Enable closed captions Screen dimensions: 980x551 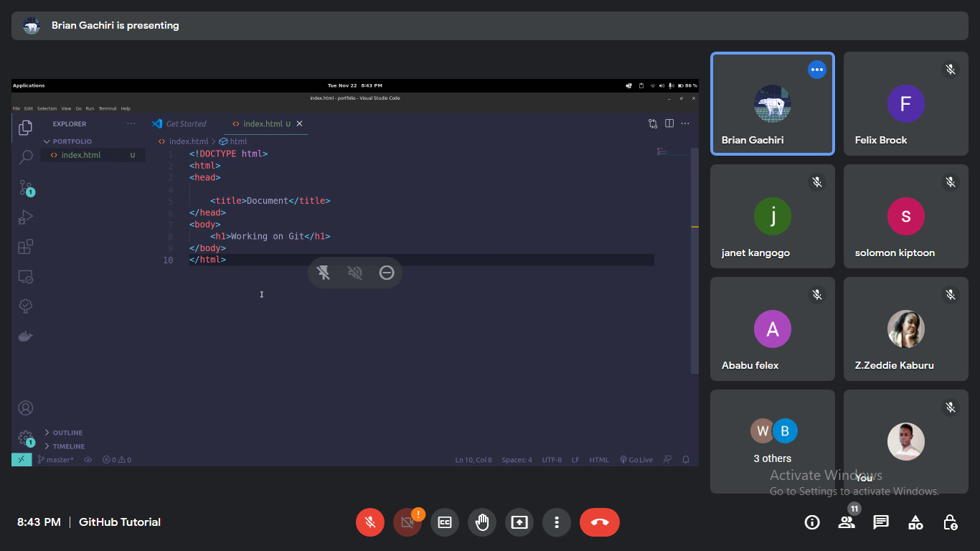click(445, 522)
